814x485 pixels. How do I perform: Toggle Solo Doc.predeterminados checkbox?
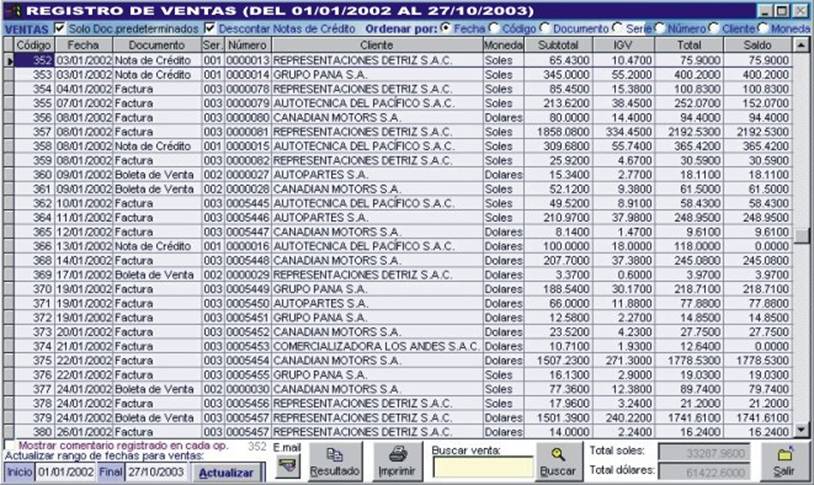coord(60,28)
